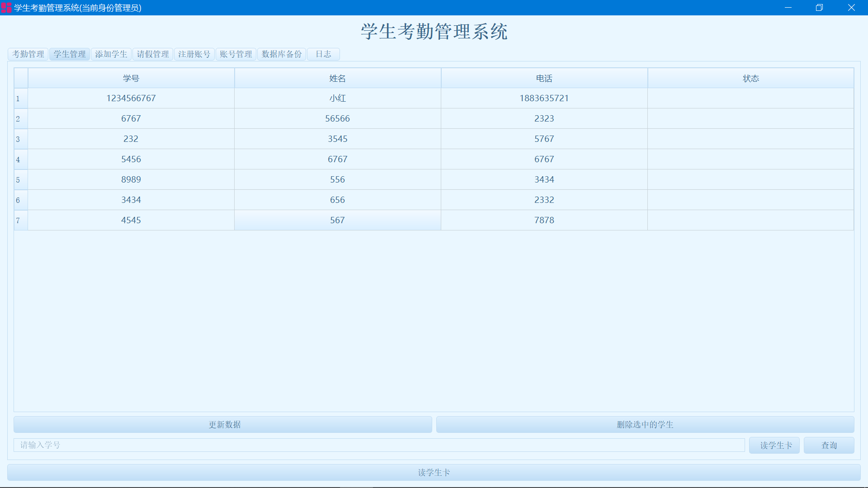This screenshot has width=868, height=488.
Task: Click the 状态 column header
Action: (x=750, y=79)
